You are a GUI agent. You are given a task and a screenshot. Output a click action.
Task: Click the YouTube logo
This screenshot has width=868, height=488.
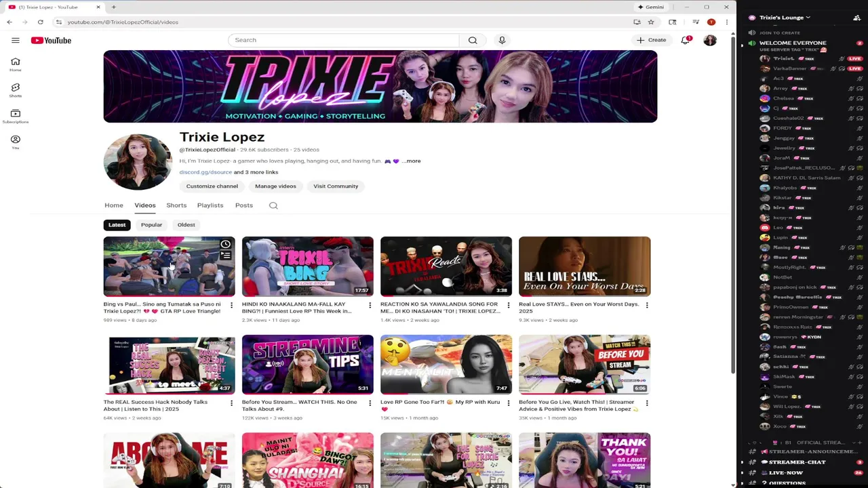[51, 41]
